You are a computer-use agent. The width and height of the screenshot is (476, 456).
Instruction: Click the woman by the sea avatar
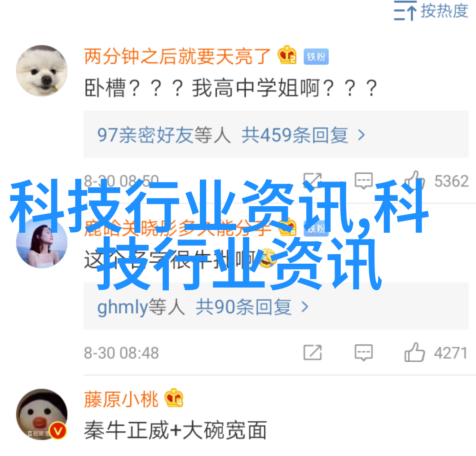pyautogui.click(x=42, y=243)
